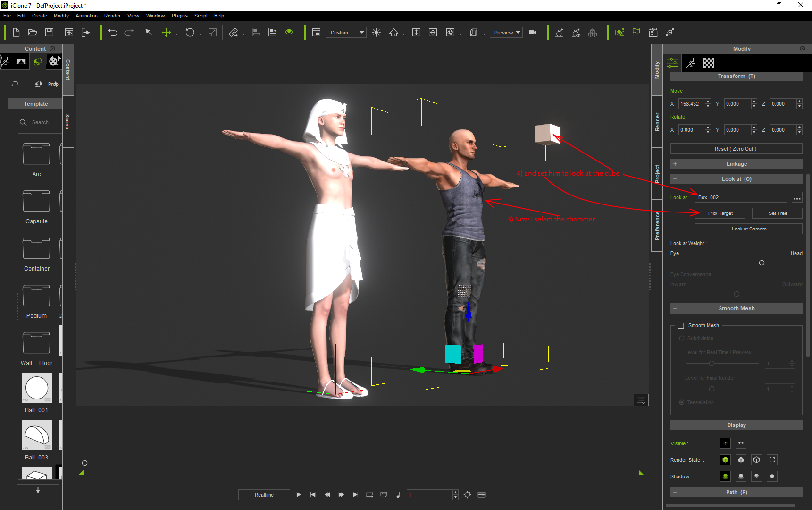Click the timeline playhead at frame start
The image size is (812, 510).
point(84,463)
